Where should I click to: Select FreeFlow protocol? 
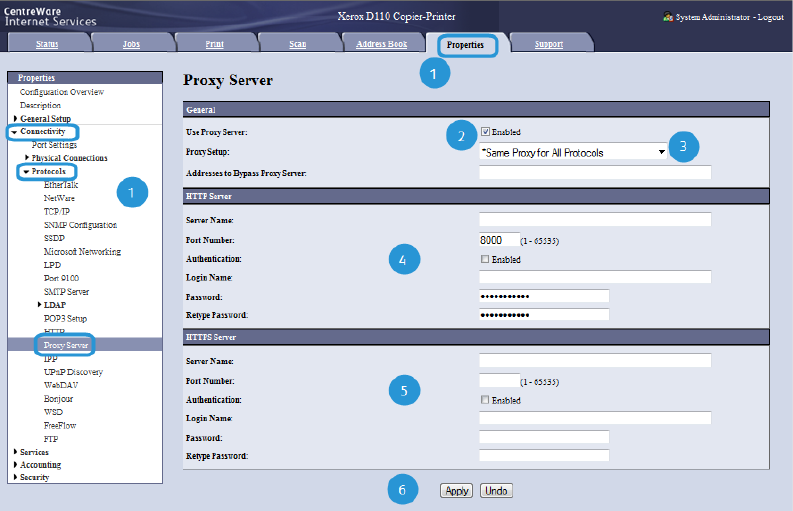[60, 425]
